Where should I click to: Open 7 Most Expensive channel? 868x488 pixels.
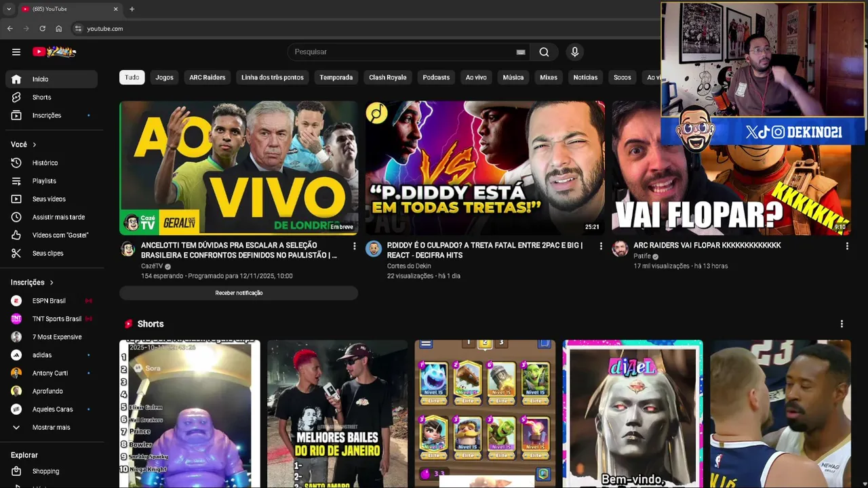52,337
